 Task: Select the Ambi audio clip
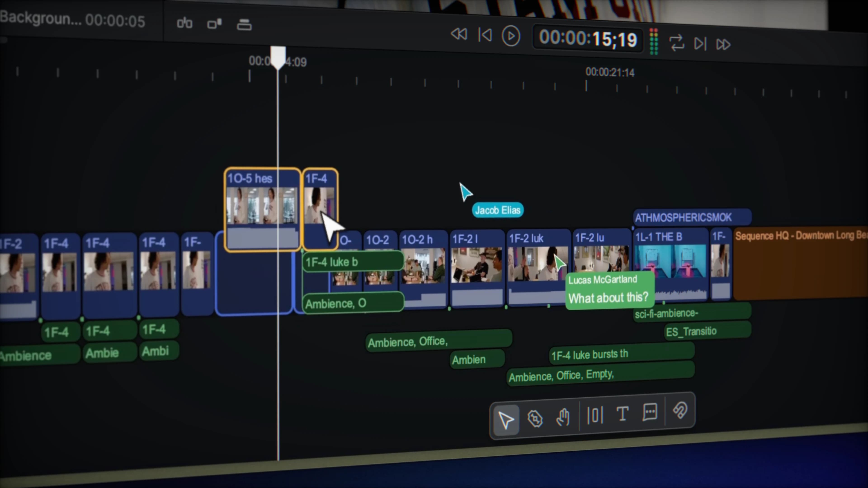159,351
